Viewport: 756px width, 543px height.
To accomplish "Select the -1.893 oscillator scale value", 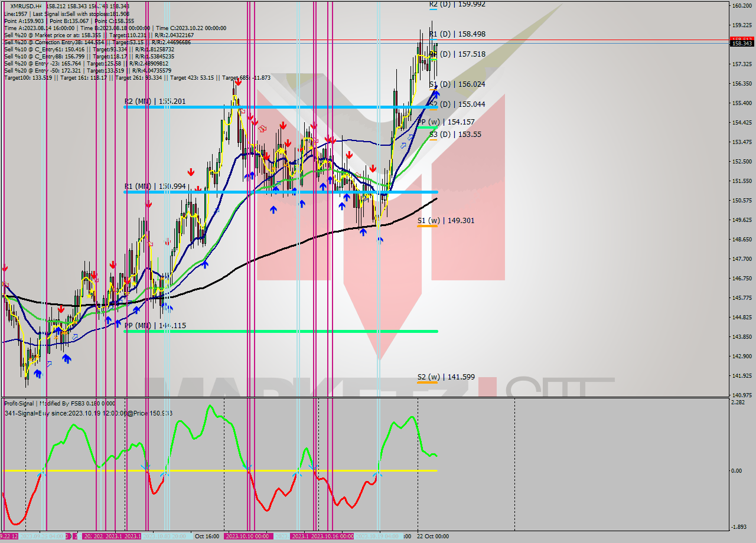I will pyautogui.click(x=739, y=527).
